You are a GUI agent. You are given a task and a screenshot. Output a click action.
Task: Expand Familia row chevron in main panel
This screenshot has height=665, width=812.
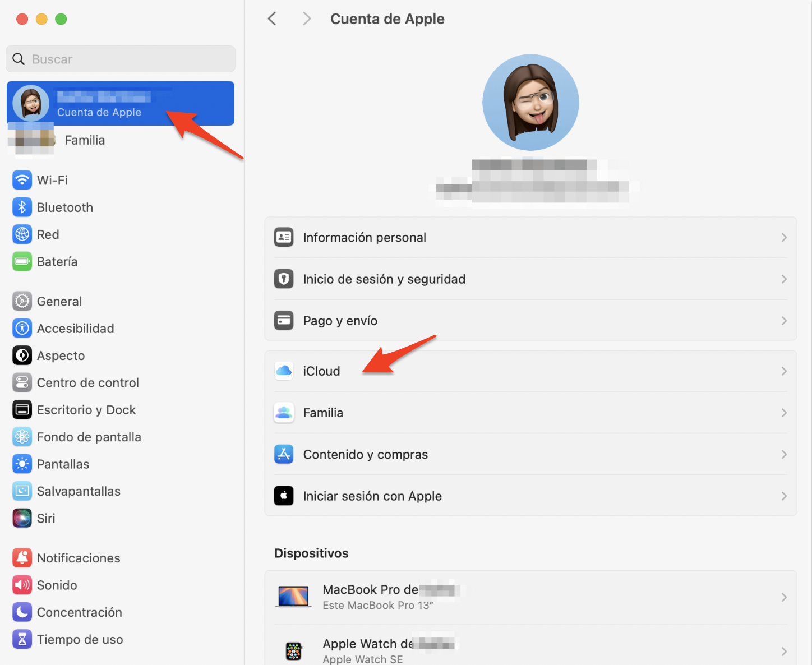point(784,413)
